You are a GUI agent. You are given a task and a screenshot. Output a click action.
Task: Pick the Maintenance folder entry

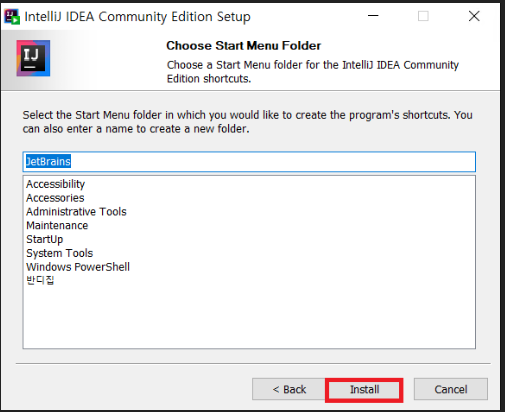(x=57, y=226)
